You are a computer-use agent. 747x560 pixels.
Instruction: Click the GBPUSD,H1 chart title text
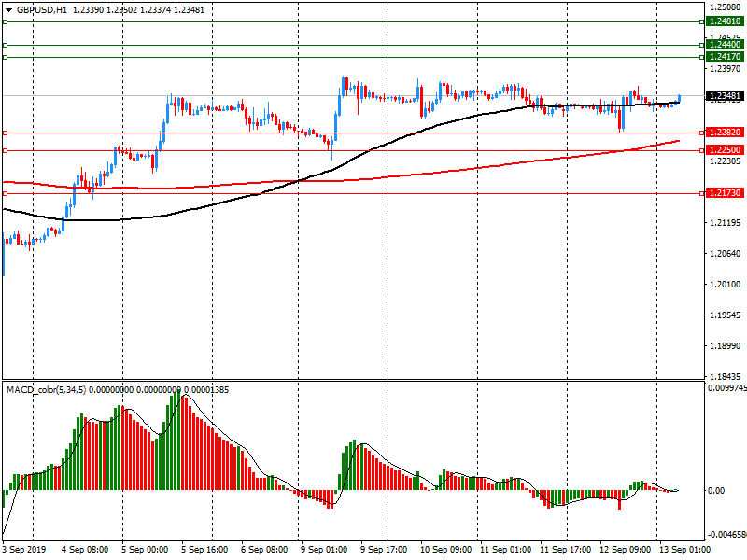pos(42,10)
